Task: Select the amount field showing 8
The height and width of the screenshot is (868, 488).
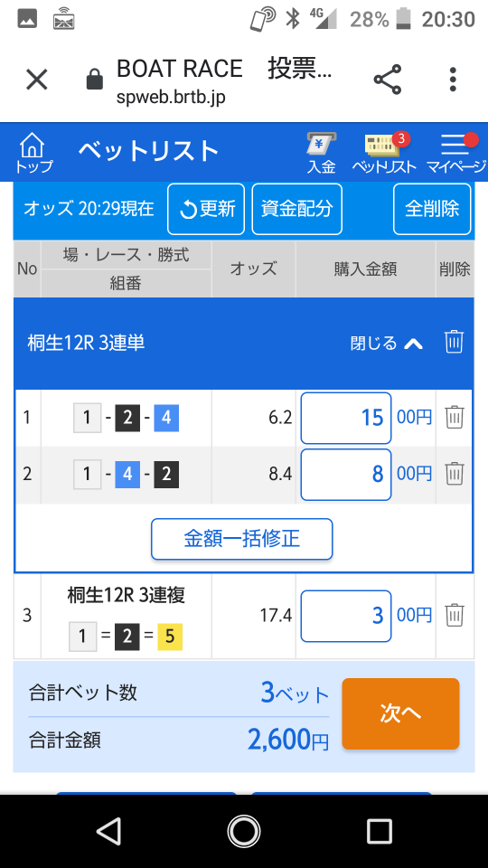Action: tap(346, 475)
